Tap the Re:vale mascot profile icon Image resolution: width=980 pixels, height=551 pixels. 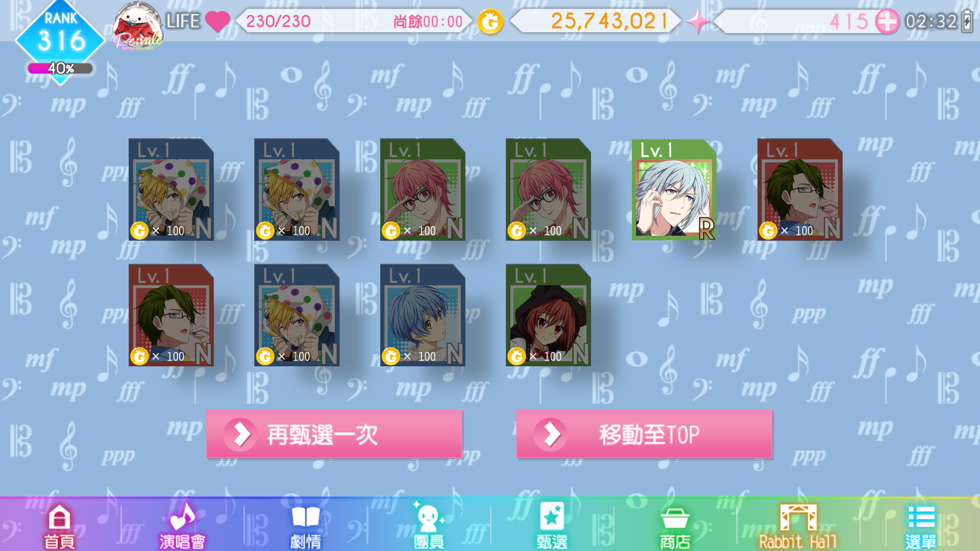tap(137, 24)
